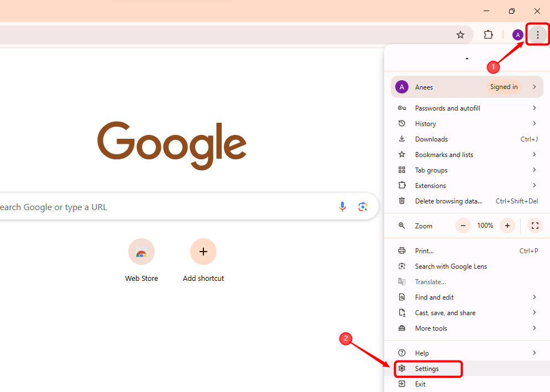Expand the Extensions submenu chevron
The image size is (550, 392).
(534, 185)
